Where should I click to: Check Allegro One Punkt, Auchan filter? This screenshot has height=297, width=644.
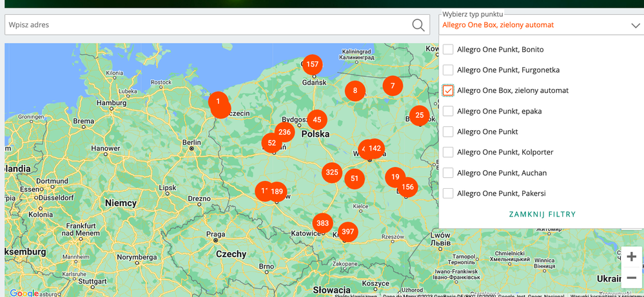(x=448, y=173)
